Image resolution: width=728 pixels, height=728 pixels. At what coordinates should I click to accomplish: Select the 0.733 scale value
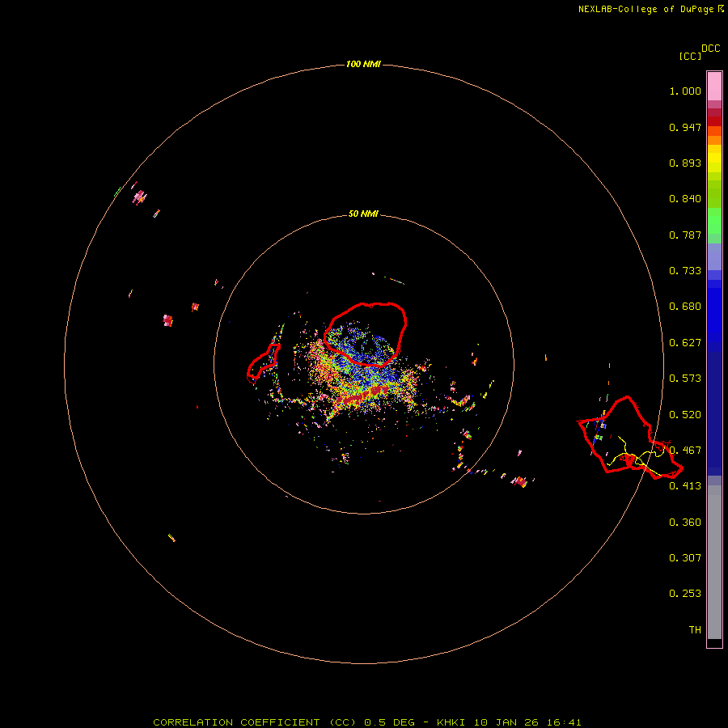click(685, 271)
